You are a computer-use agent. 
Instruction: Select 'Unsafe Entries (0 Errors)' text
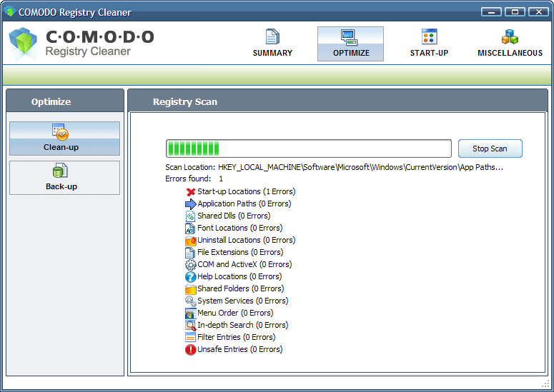[240, 349]
